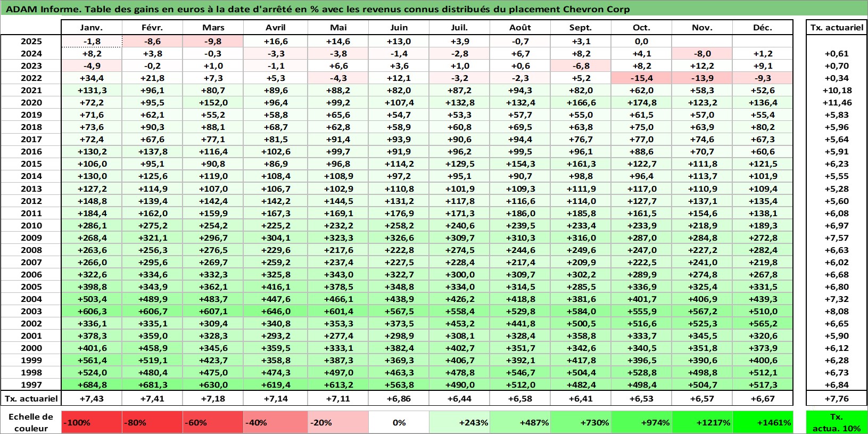This screenshot has height=434, width=868.
Task: Select the 'Tx. actua. 10%' green legend box
Action: (x=837, y=422)
